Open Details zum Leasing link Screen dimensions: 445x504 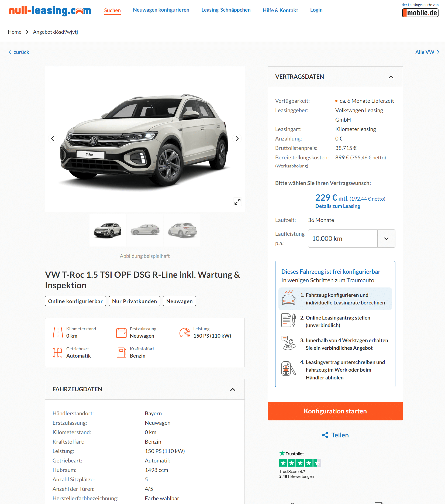338,206
